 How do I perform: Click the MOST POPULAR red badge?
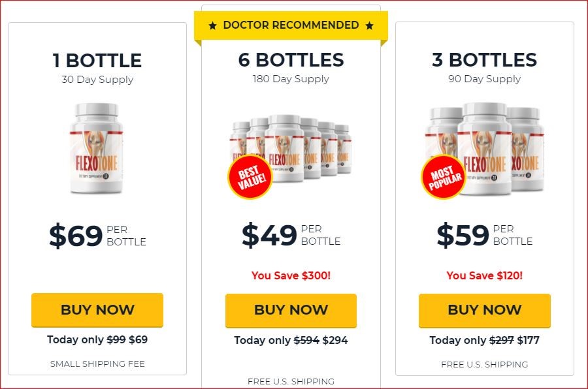tap(444, 177)
